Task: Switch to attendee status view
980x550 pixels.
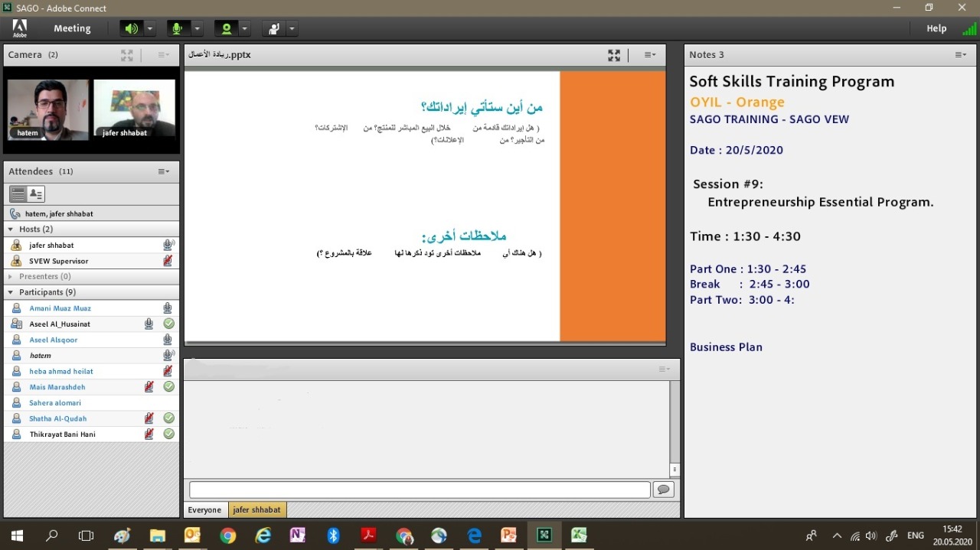Action: 36,194
